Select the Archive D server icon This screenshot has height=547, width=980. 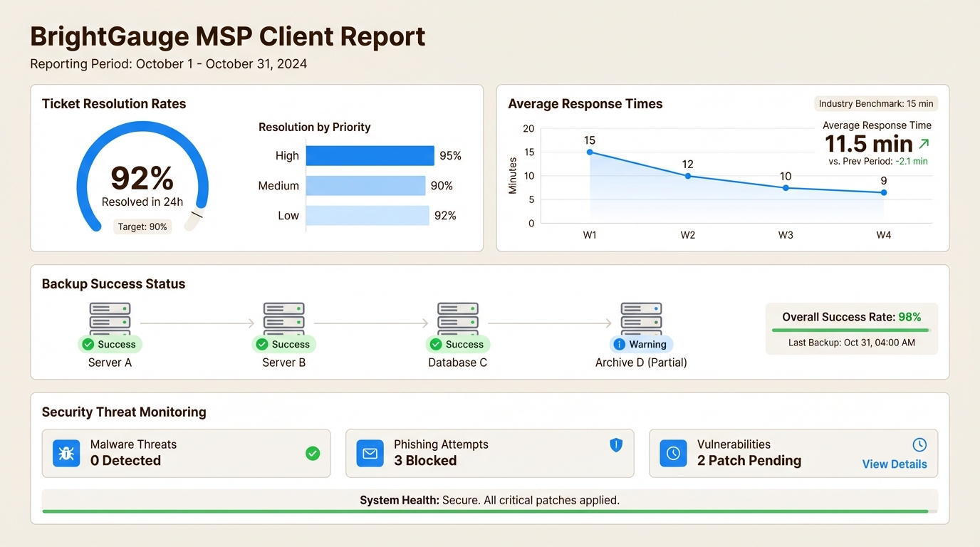[640, 317]
